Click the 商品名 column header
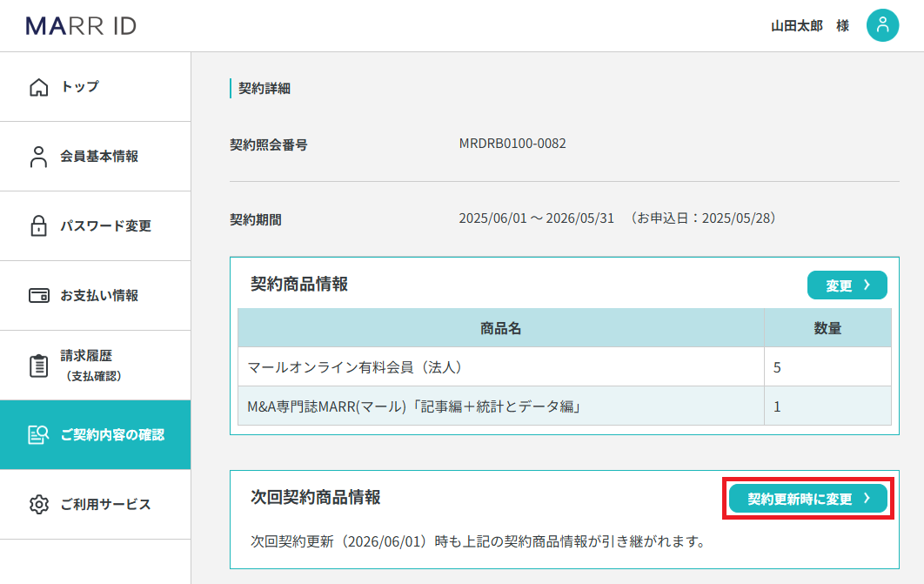The image size is (924, 584). click(x=501, y=328)
